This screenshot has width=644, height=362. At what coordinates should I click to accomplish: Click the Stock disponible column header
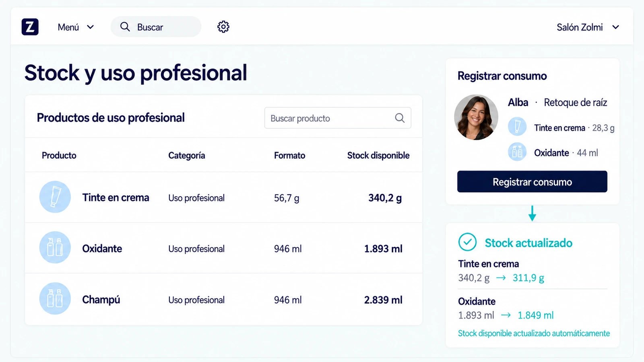378,155
